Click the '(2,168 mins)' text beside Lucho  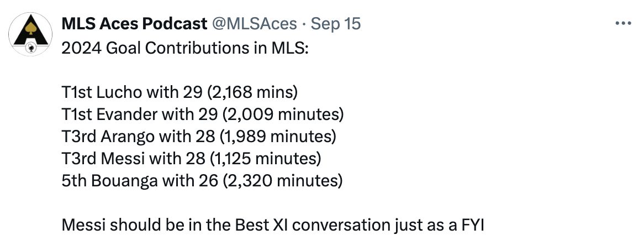252,92
